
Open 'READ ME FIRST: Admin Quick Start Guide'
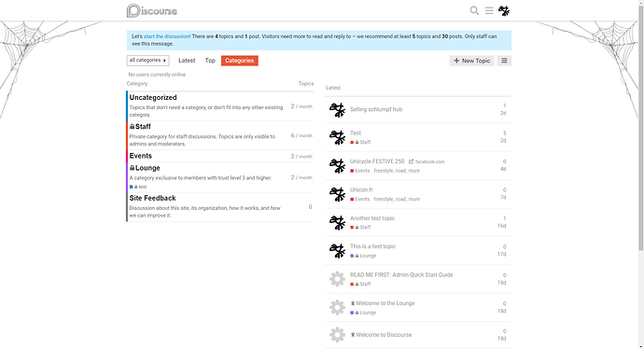click(x=401, y=274)
